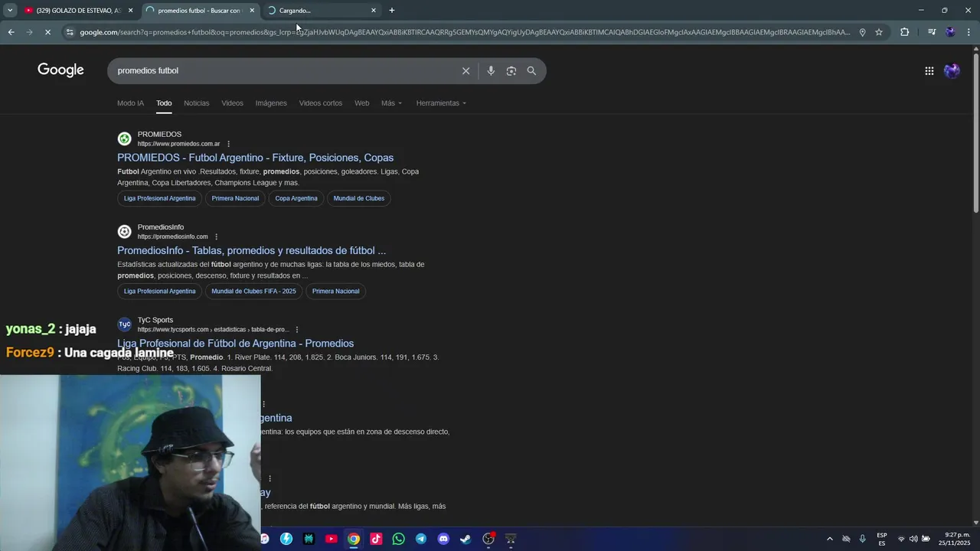Click the TyC Sports favicon

[x=124, y=324]
